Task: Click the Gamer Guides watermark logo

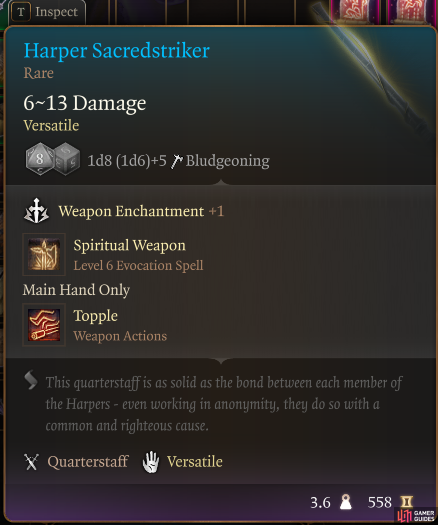Action: click(416, 516)
